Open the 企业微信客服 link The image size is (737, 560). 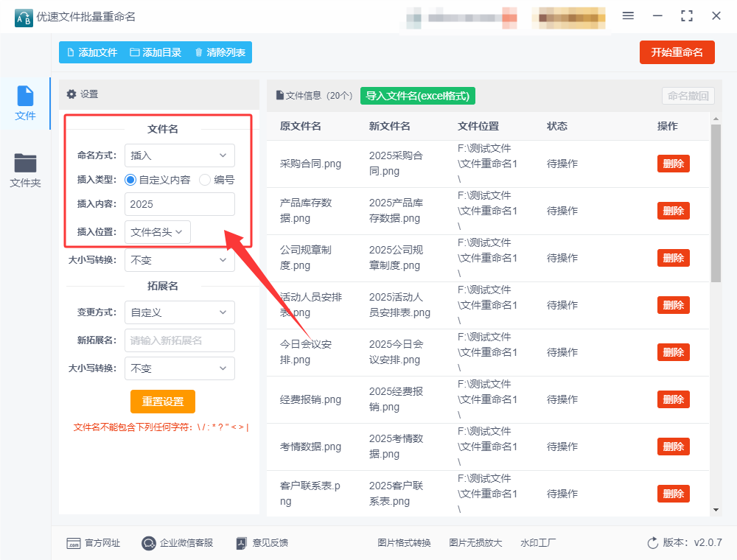pos(177,543)
